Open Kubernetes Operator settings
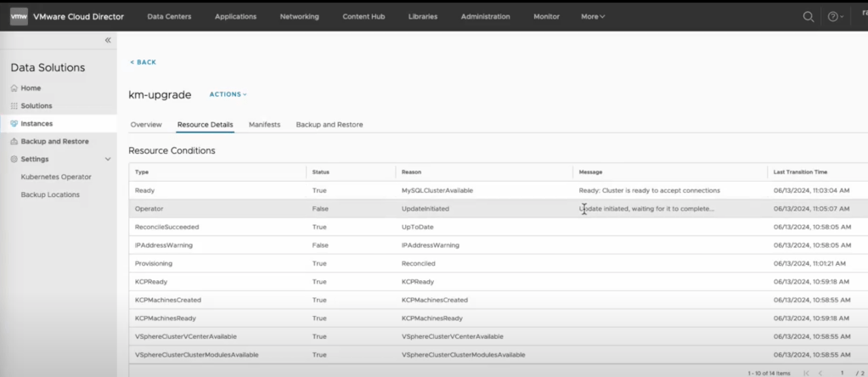868x377 pixels. point(56,177)
